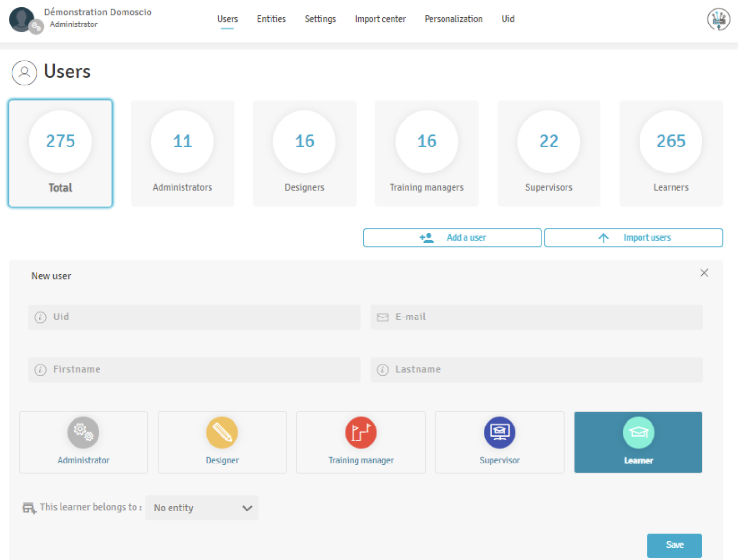Click the entity icon beside 'This learner belongs to'
738x560 pixels.
click(x=29, y=508)
